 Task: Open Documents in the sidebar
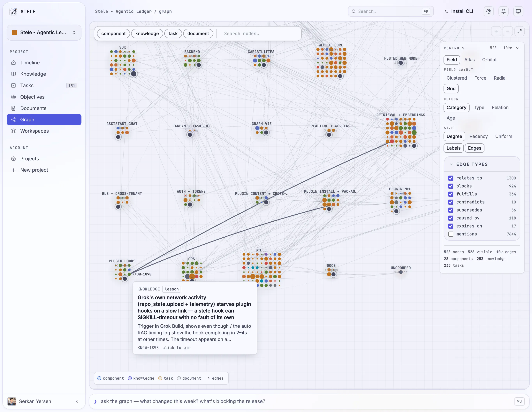pyautogui.click(x=44, y=108)
